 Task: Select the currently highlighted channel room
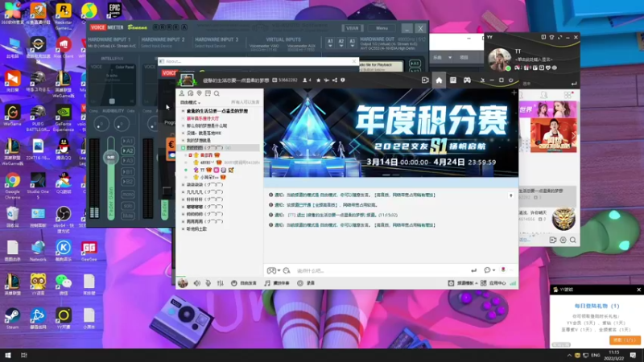(219, 148)
